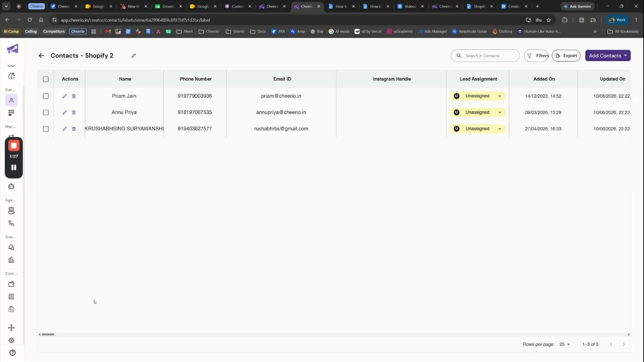This screenshot has width=644, height=362.
Task: Switch to the Videos browser tab
Action: (x=411, y=6)
